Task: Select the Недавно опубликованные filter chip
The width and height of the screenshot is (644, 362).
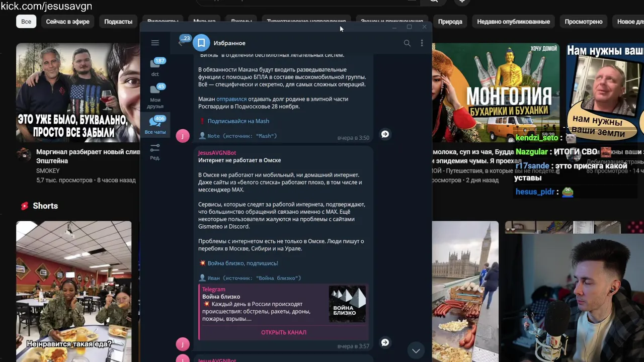Action: pos(513,22)
